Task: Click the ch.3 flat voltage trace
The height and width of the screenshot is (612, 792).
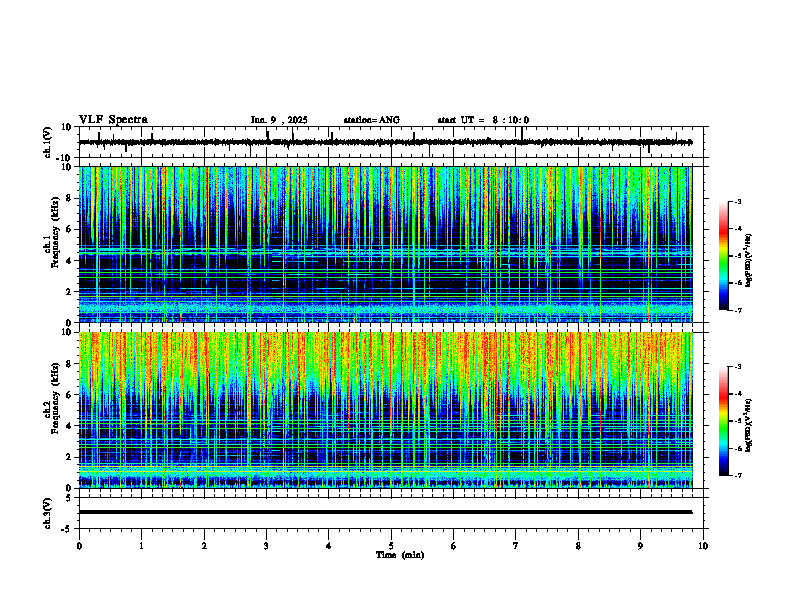Action: click(385, 512)
